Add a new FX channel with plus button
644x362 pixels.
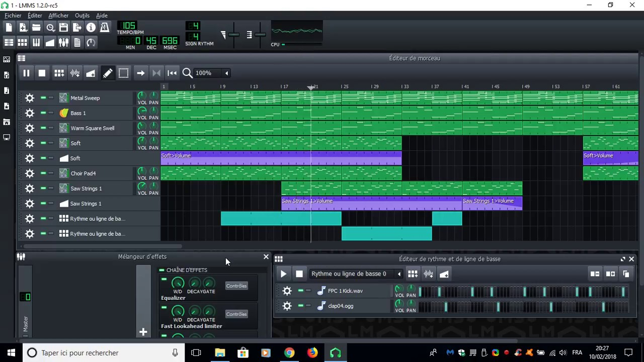143,332
